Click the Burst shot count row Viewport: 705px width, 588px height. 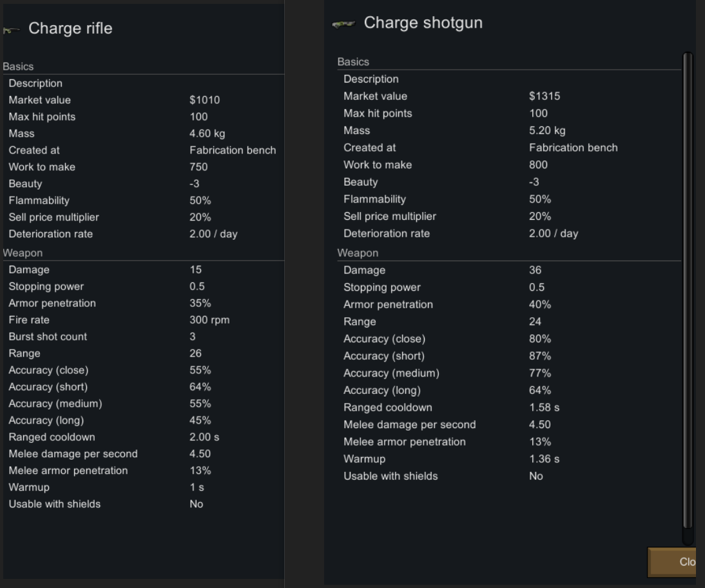click(48, 337)
